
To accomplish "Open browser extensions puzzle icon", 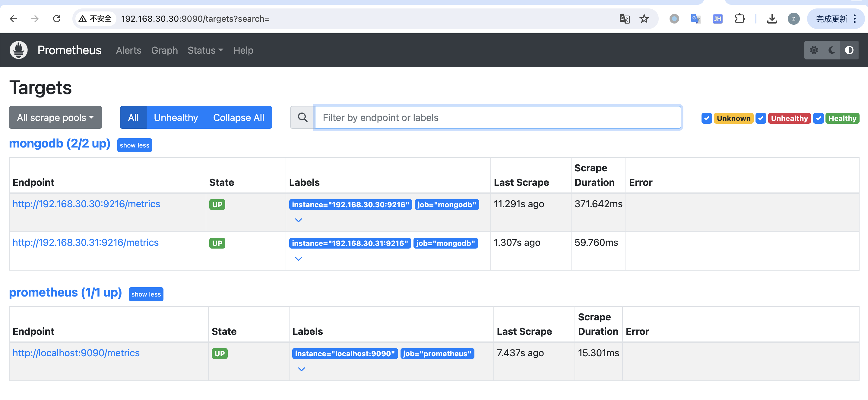I will pyautogui.click(x=739, y=18).
